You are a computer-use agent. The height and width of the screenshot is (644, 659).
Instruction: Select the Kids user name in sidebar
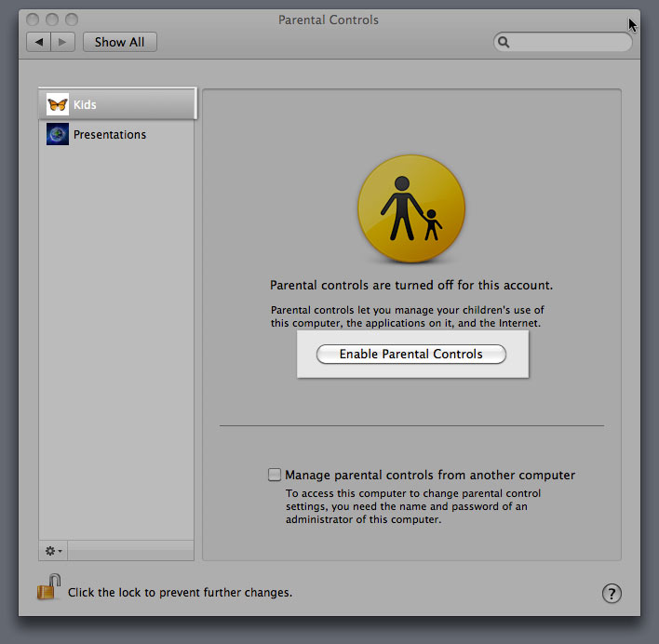pyautogui.click(x=85, y=105)
